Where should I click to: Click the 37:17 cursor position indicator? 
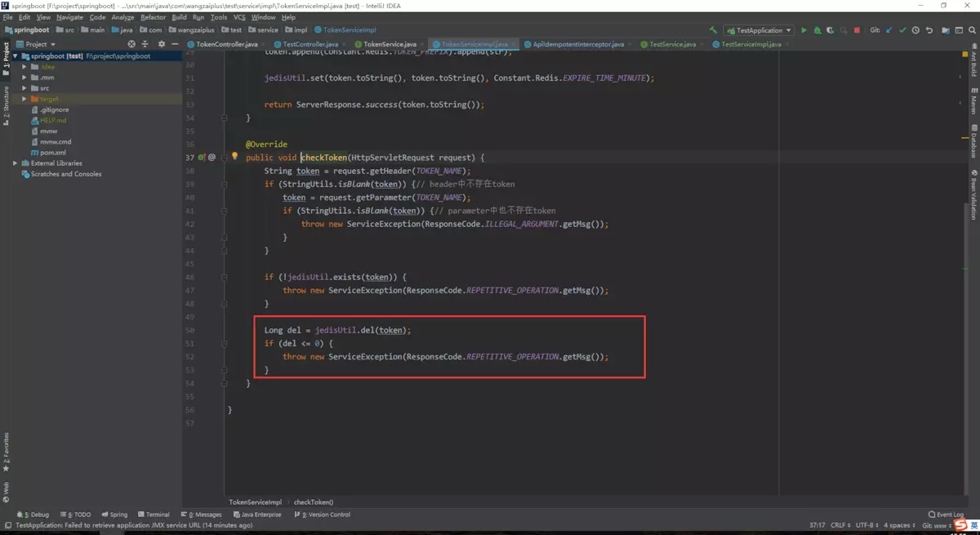click(817, 525)
